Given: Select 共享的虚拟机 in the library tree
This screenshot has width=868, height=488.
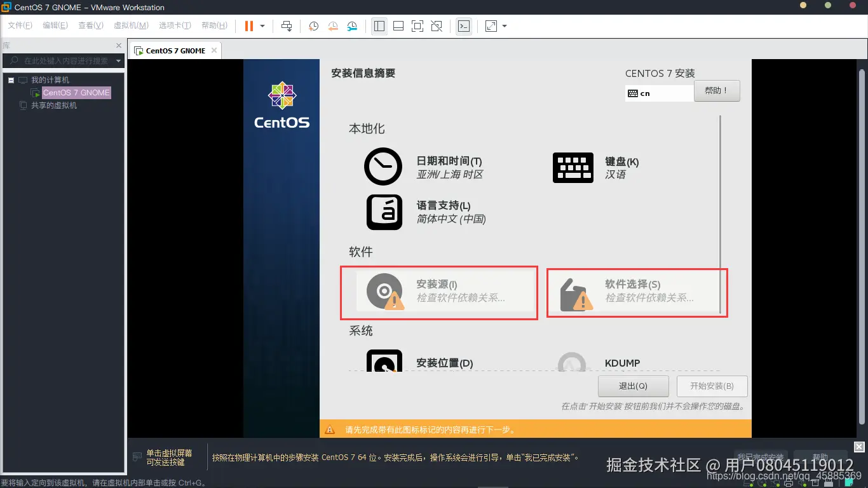Looking at the screenshot, I should click(54, 105).
